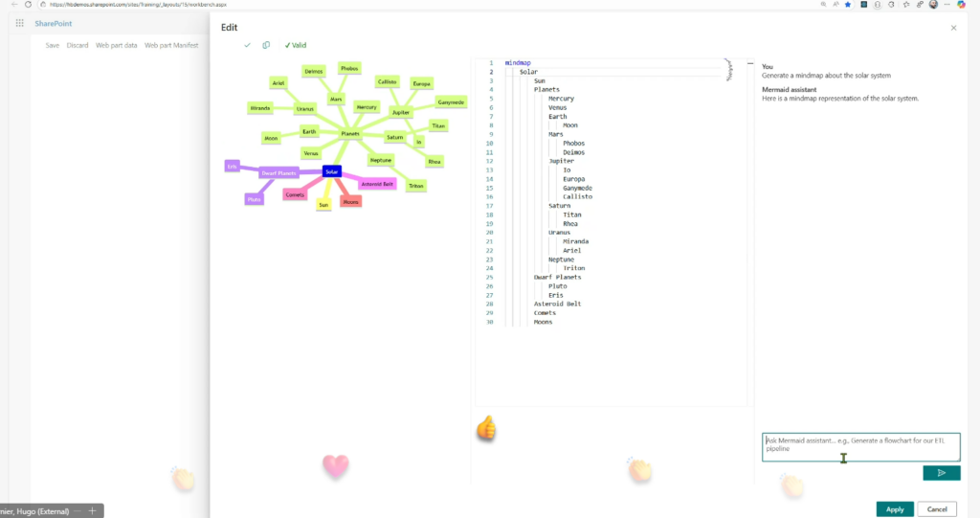The image size is (980, 518).
Task: Open Web part data in the workbench
Action: [116, 45]
